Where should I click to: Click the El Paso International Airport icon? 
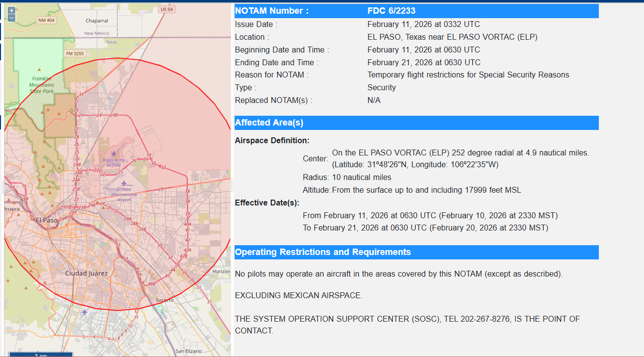pos(124,183)
